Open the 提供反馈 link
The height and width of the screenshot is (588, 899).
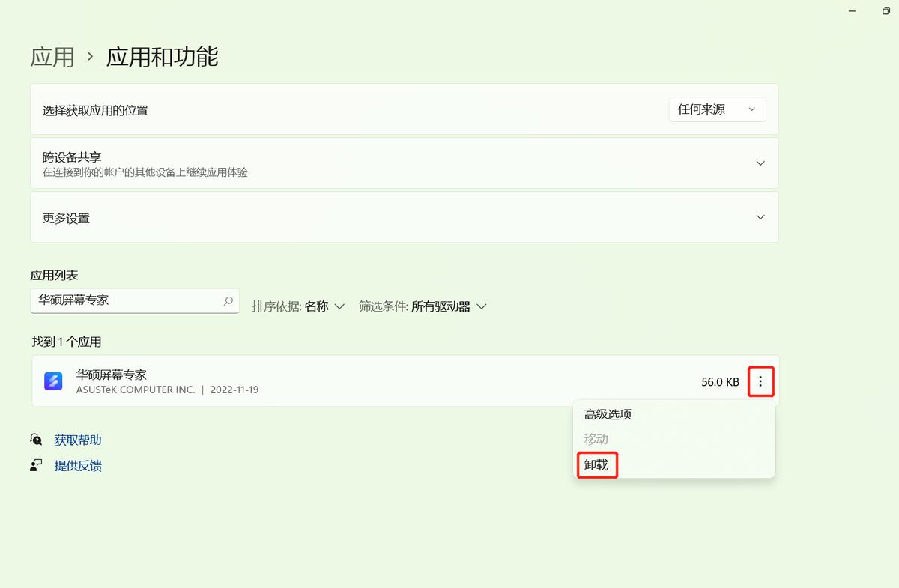click(77, 465)
